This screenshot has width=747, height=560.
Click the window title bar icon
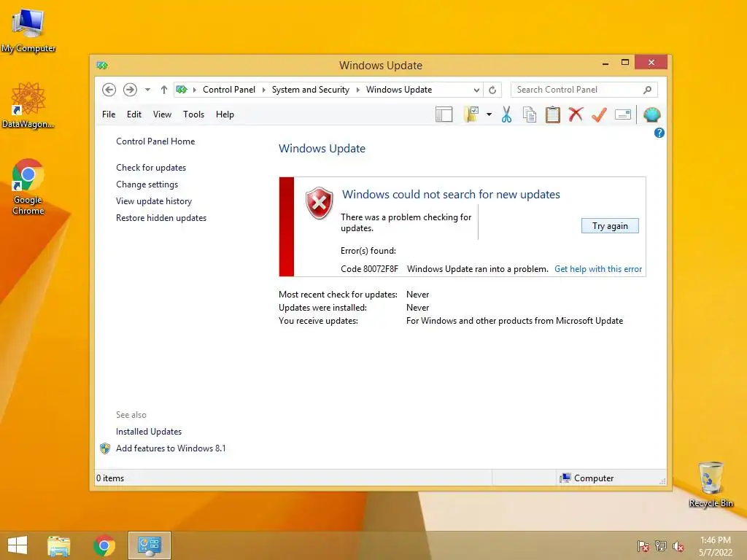point(102,65)
